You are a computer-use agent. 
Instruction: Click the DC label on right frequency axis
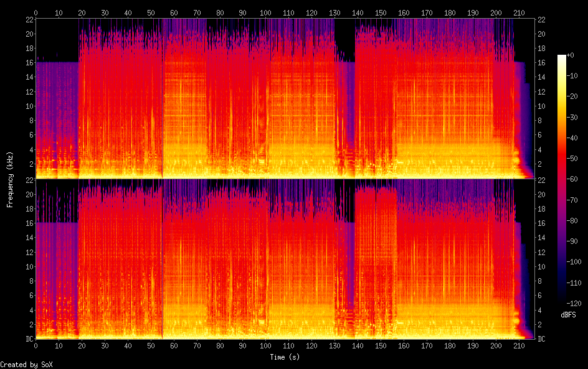(x=541, y=339)
